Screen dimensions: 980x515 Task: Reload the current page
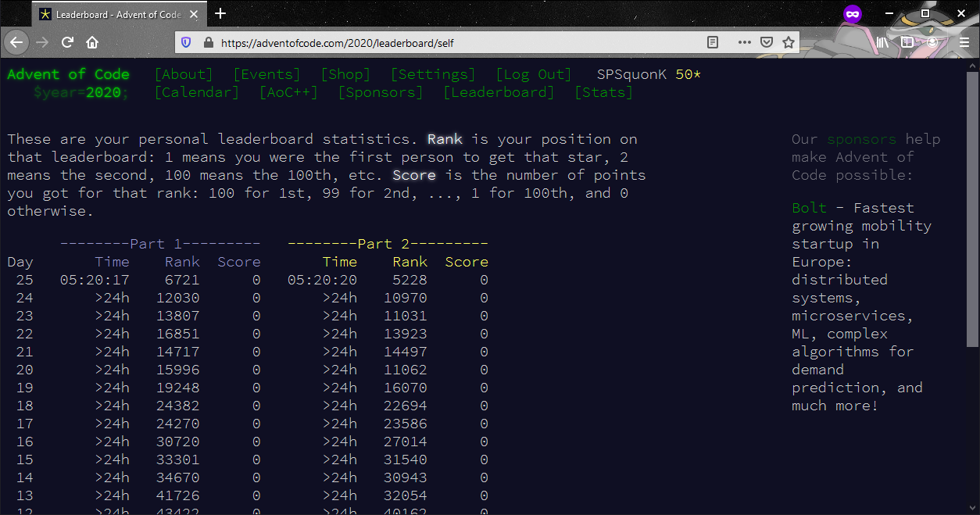coord(68,42)
